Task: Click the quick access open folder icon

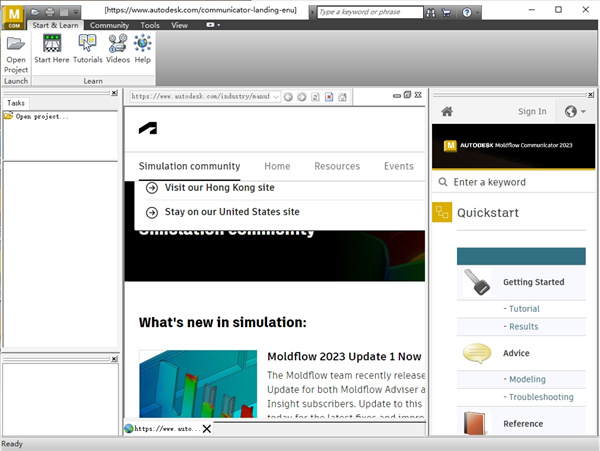Action: point(35,12)
